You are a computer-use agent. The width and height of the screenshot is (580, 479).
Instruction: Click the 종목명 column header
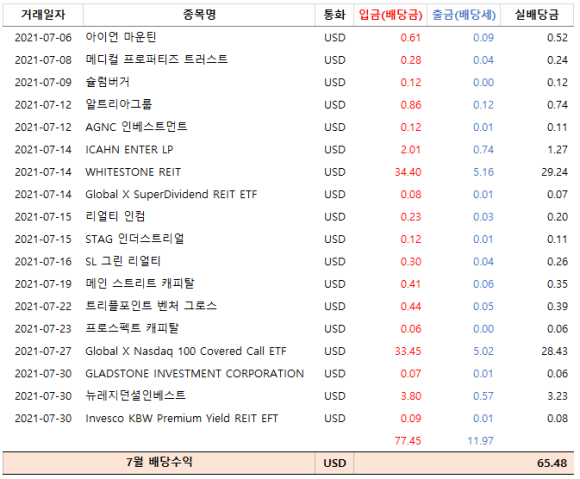coord(199,15)
